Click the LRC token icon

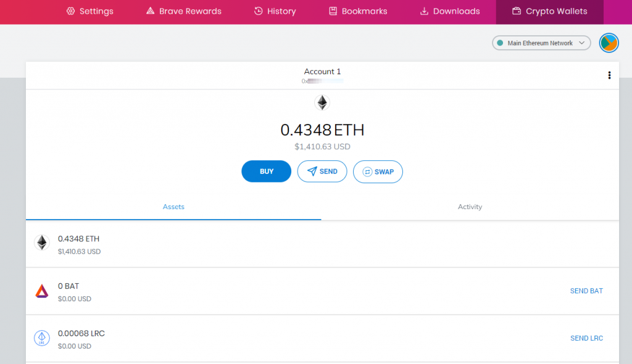pyautogui.click(x=42, y=338)
